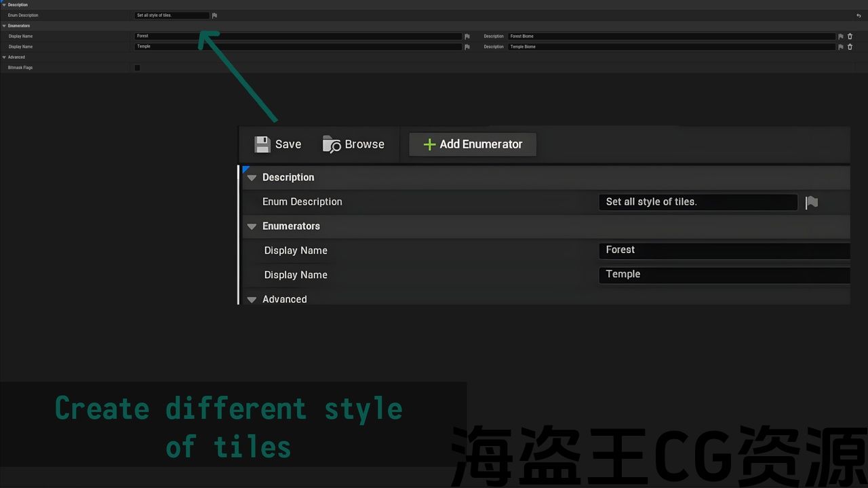Open Browse to locate the asset

click(353, 144)
